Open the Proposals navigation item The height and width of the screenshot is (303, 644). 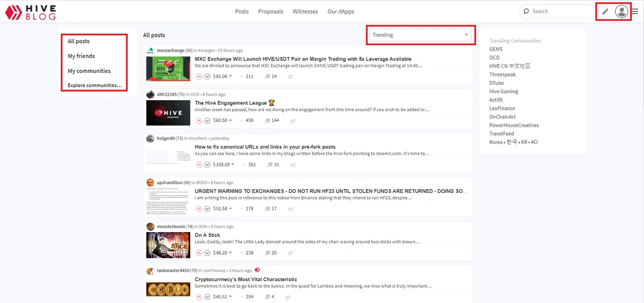pyautogui.click(x=271, y=11)
